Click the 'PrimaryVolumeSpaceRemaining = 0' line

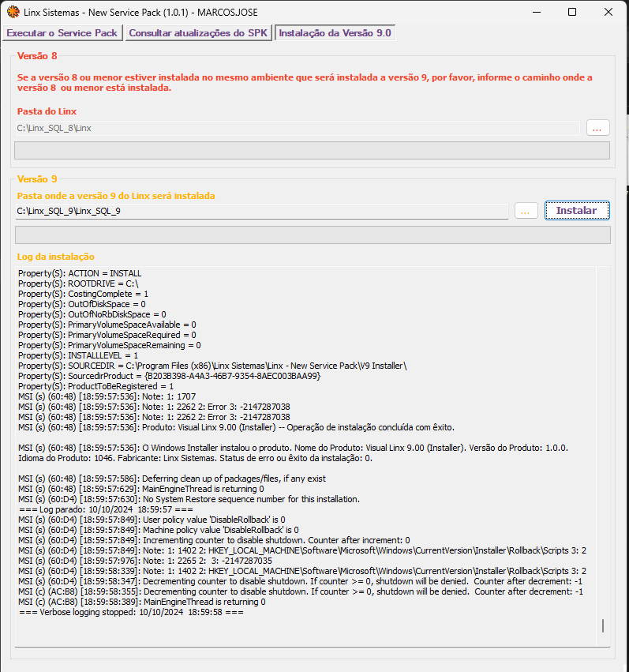tap(110, 345)
